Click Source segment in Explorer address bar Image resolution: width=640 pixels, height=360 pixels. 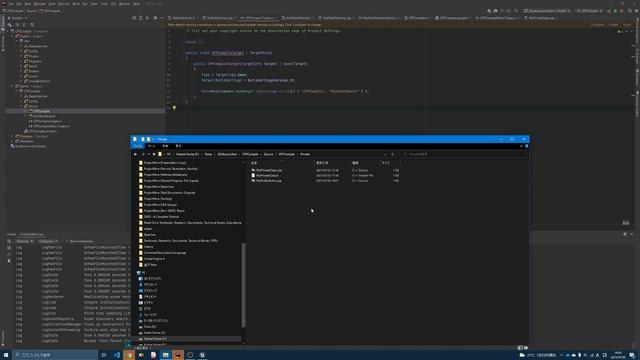point(268,154)
